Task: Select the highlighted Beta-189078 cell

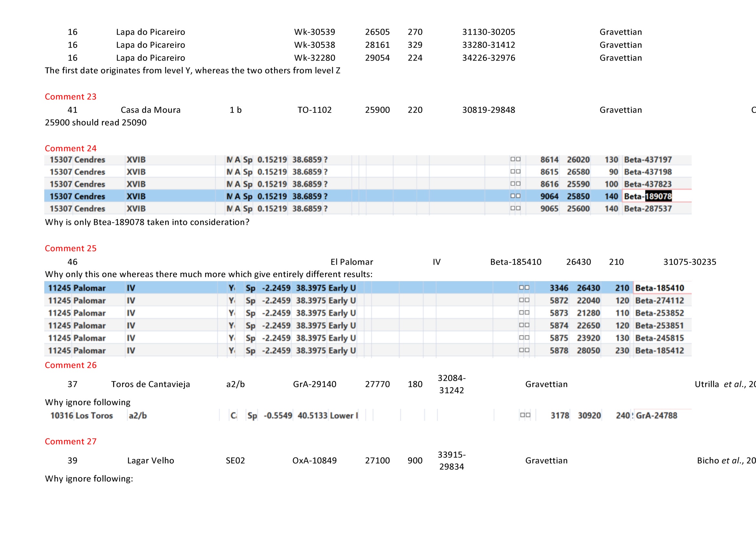Action: pyautogui.click(x=648, y=196)
